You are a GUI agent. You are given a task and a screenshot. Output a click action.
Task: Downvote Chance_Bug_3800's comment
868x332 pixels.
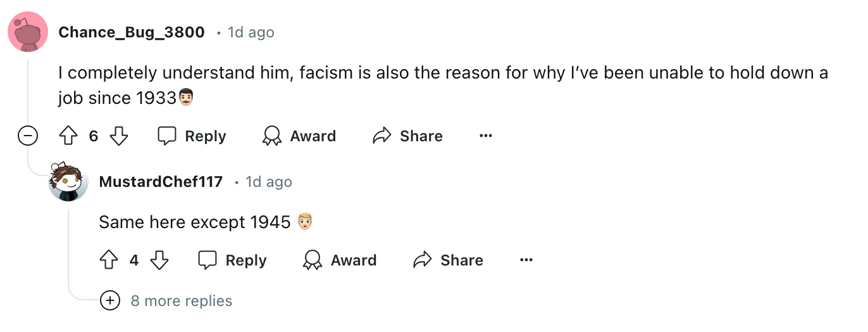pos(119,136)
